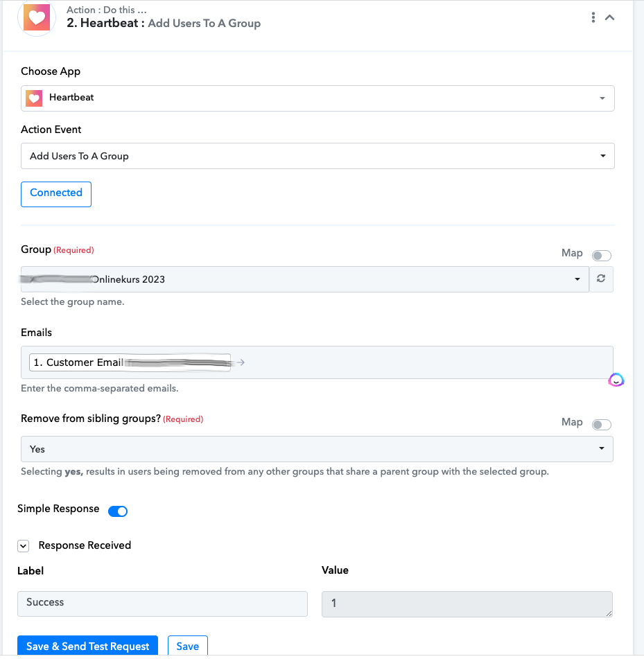Viewport: 644px width, 659px height.
Task: Open the Action Event dropdown
Action: click(x=317, y=156)
